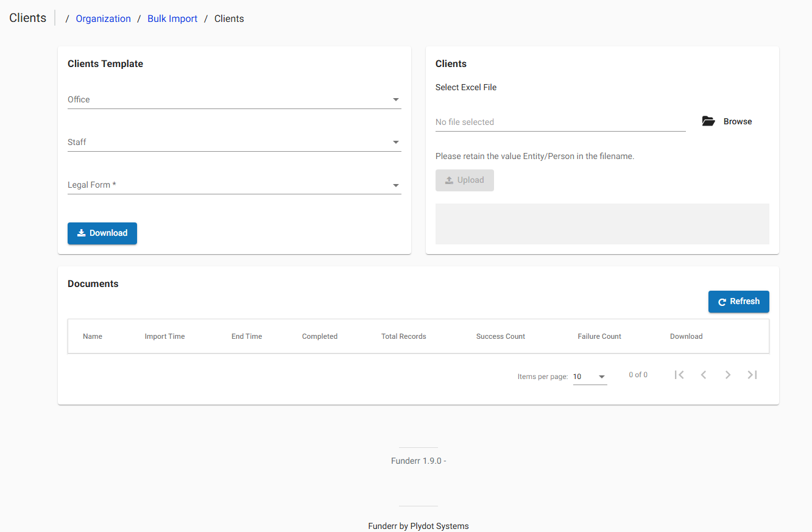Navigate to Organization via breadcrumb
The width and height of the screenshot is (812, 532).
tap(103, 18)
